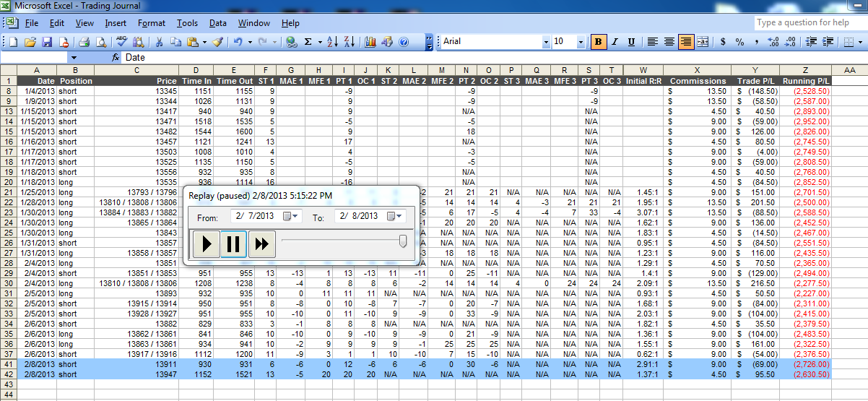Viewport: 868px width, 401px height.
Task: Paste using the clipboard icon
Action: (x=193, y=42)
